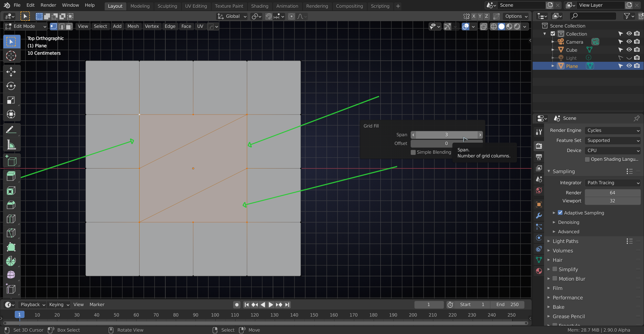Open the World Properties tab
The width and height of the screenshot is (644, 334).
[539, 190]
